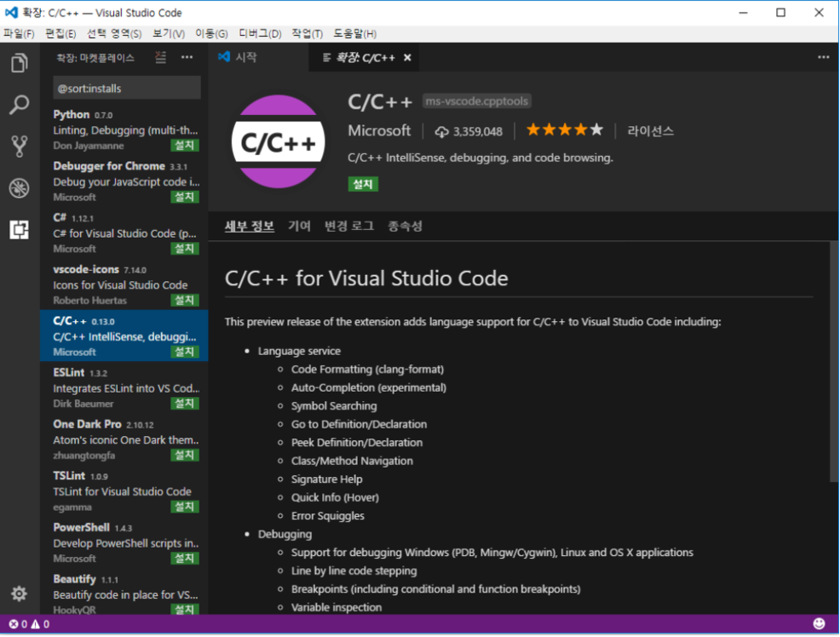Image resolution: width=840 pixels, height=637 pixels.
Task: Select the 변경 로그 tab
Action: click(x=349, y=226)
